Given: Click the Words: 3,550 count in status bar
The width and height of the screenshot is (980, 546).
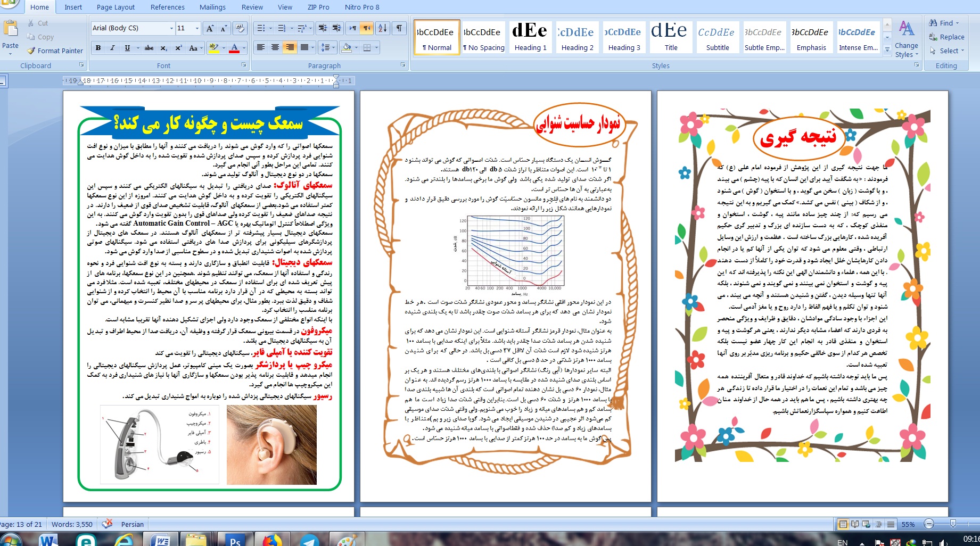Looking at the screenshot, I should coord(72,524).
